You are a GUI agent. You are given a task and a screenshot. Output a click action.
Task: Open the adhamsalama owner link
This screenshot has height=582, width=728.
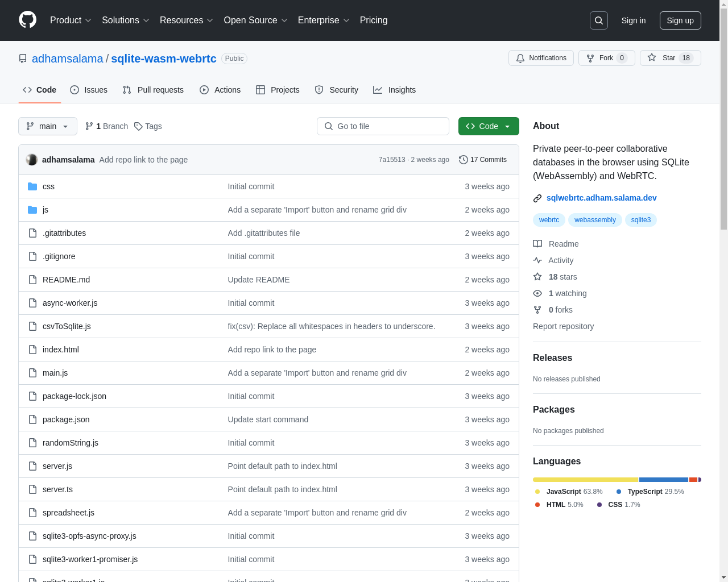[68, 59]
